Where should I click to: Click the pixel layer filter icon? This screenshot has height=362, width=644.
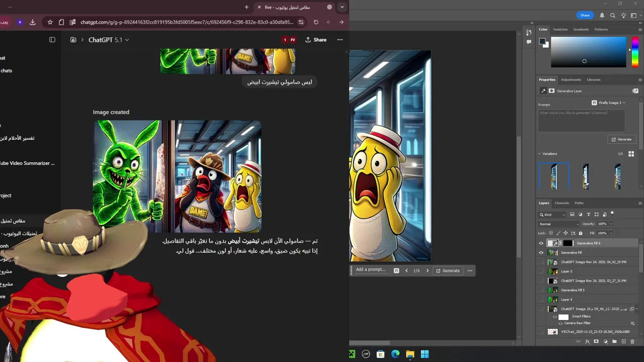pos(572,215)
